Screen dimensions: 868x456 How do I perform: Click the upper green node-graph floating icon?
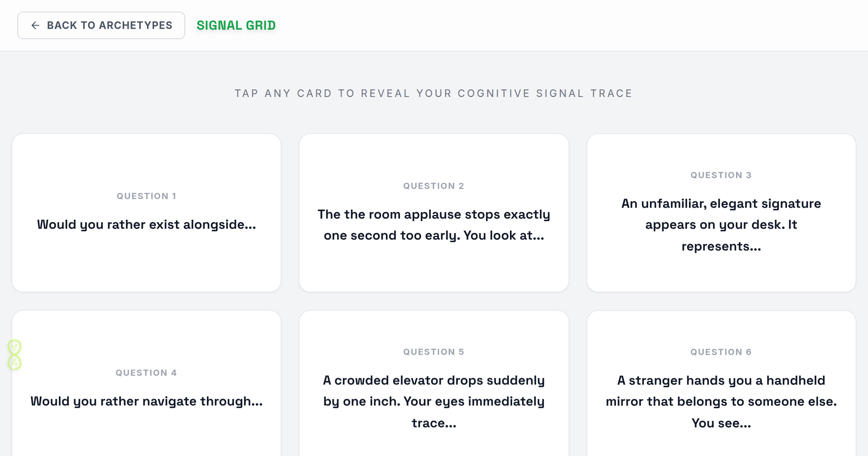point(14,347)
